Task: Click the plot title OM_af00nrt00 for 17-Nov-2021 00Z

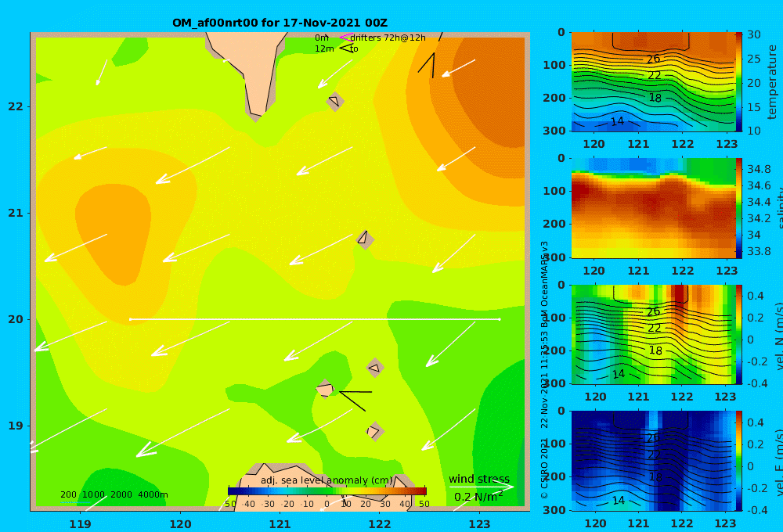Action: pyautogui.click(x=280, y=23)
